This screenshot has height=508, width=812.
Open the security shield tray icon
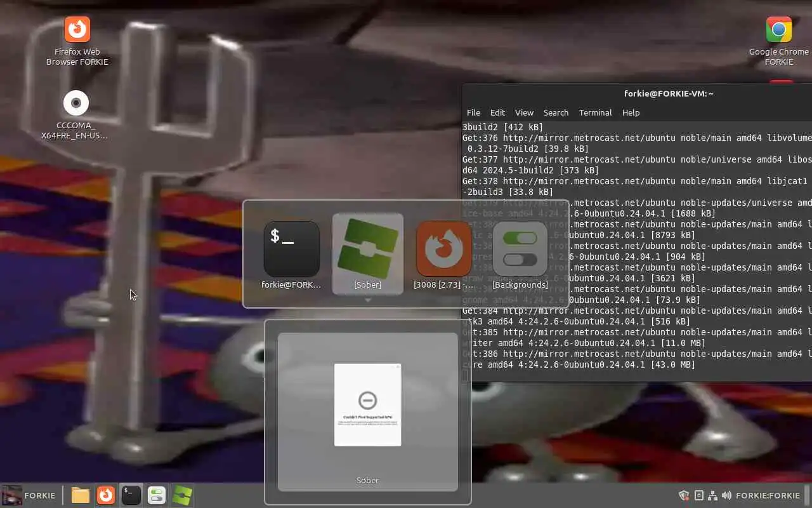click(684, 495)
